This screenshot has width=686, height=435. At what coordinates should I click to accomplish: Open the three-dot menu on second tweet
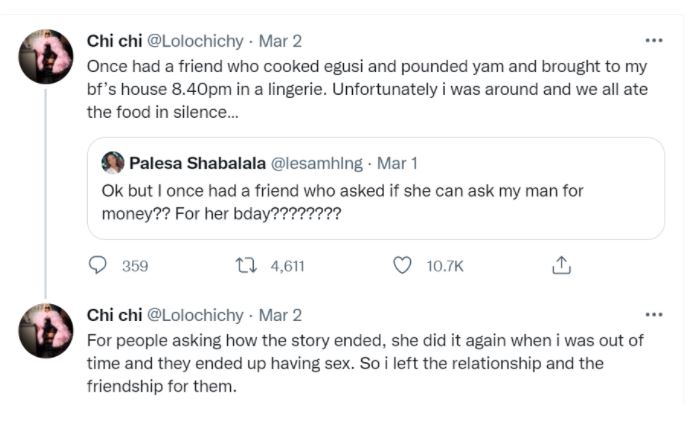(654, 314)
